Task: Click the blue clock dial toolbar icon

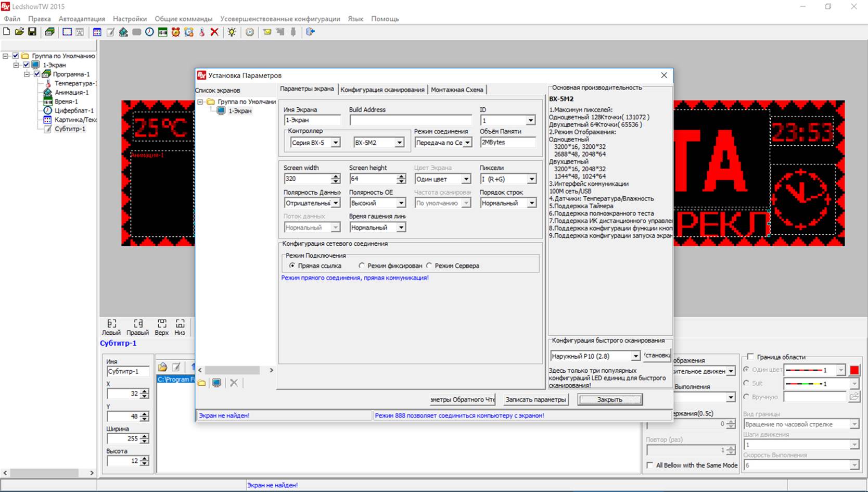Action: click(149, 32)
